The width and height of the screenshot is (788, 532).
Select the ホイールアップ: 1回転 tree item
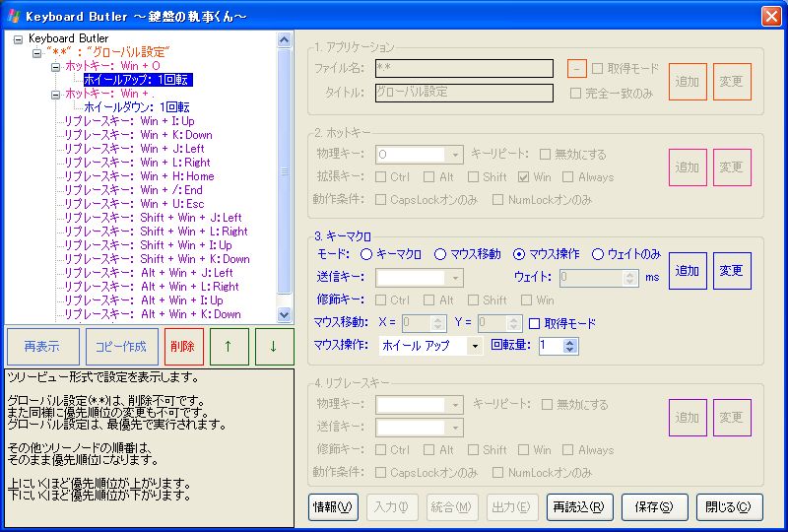click(137, 80)
